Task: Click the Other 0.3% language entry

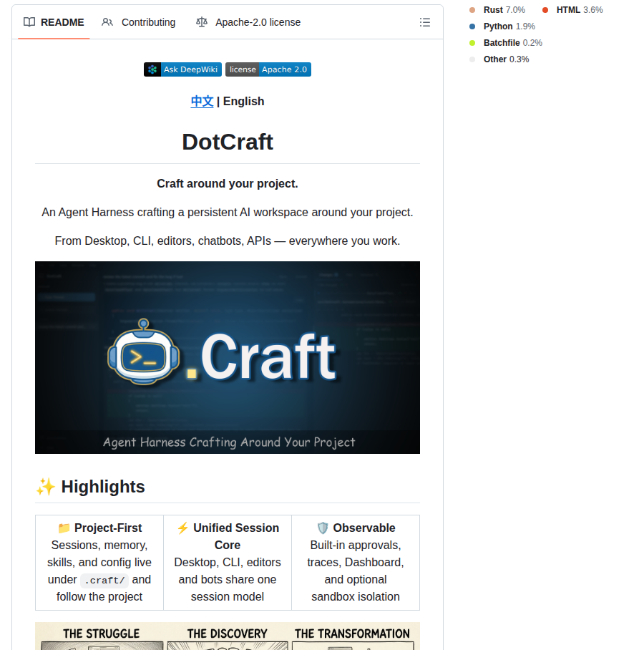Action: click(x=499, y=59)
